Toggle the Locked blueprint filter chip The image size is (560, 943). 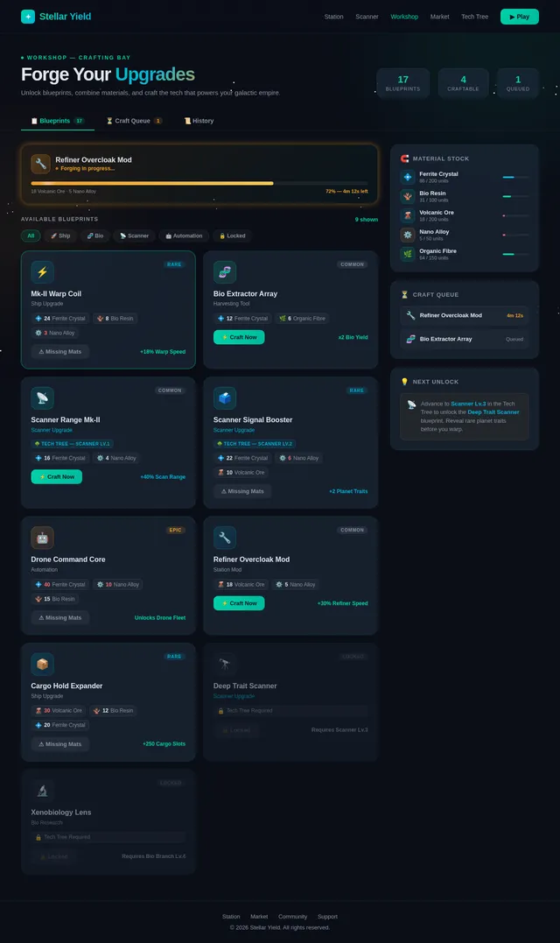[x=233, y=236]
